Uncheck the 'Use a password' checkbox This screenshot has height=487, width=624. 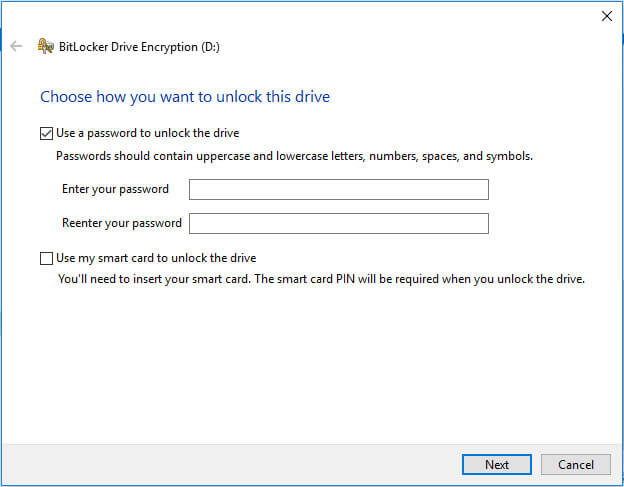point(46,133)
